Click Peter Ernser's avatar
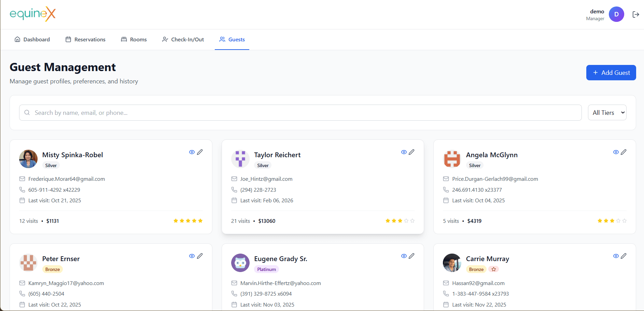The width and height of the screenshot is (644, 311). [x=28, y=263]
